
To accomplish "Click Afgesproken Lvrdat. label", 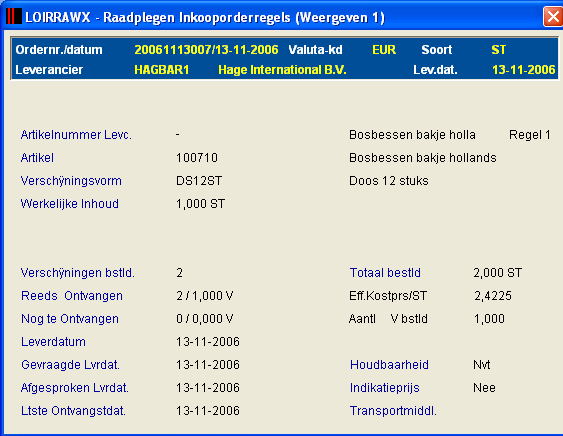I will coord(75,388).
